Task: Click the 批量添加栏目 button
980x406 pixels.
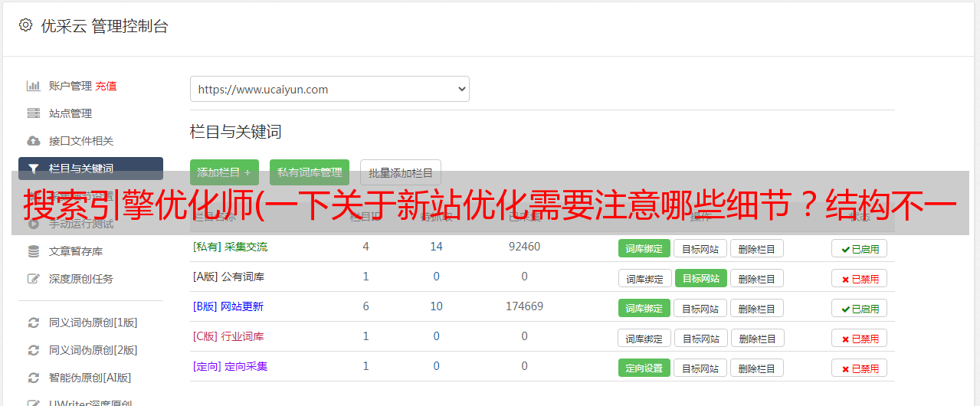Action: [401, 172]
